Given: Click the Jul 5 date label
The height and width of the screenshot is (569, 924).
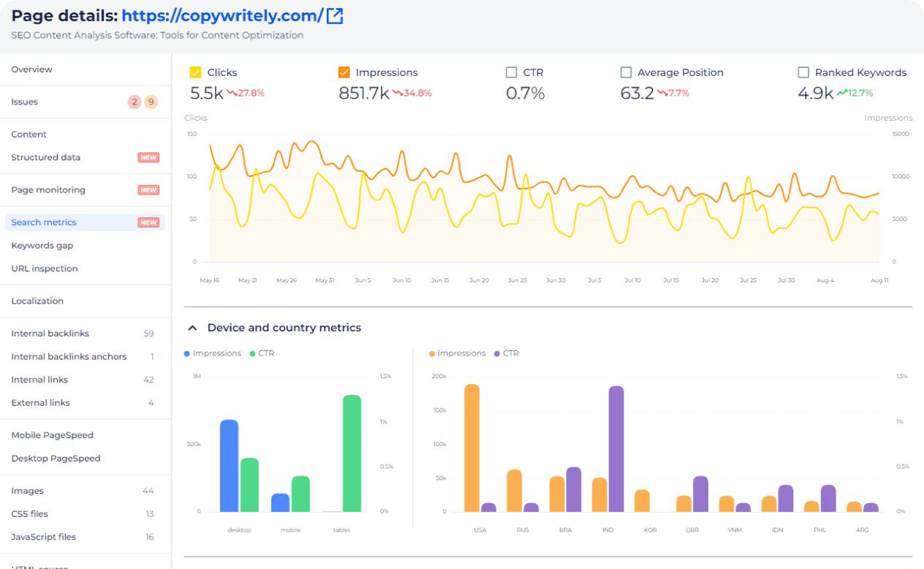Looking at the screenshot, I should (x=594, y=280).
